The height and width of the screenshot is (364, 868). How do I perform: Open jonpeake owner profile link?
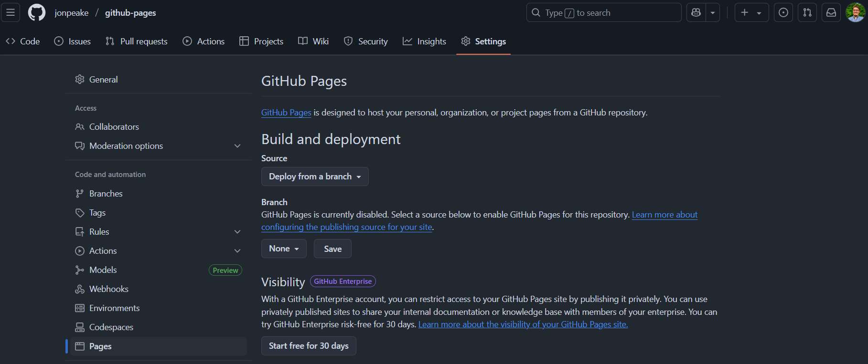tap(72, 13)
